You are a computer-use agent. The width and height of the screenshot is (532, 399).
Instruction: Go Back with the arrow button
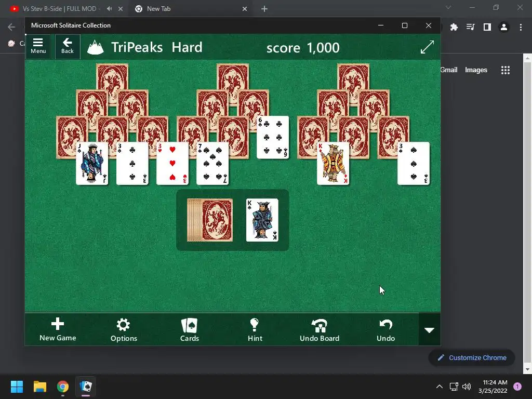point(68,46)
